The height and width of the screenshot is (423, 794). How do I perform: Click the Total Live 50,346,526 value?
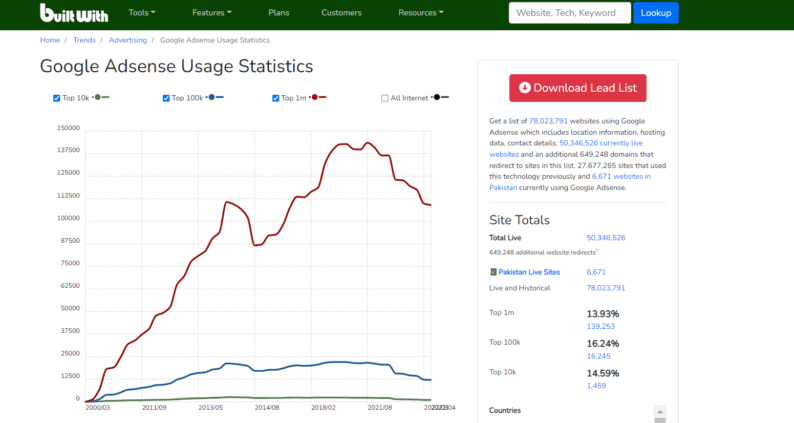(606, 238)
